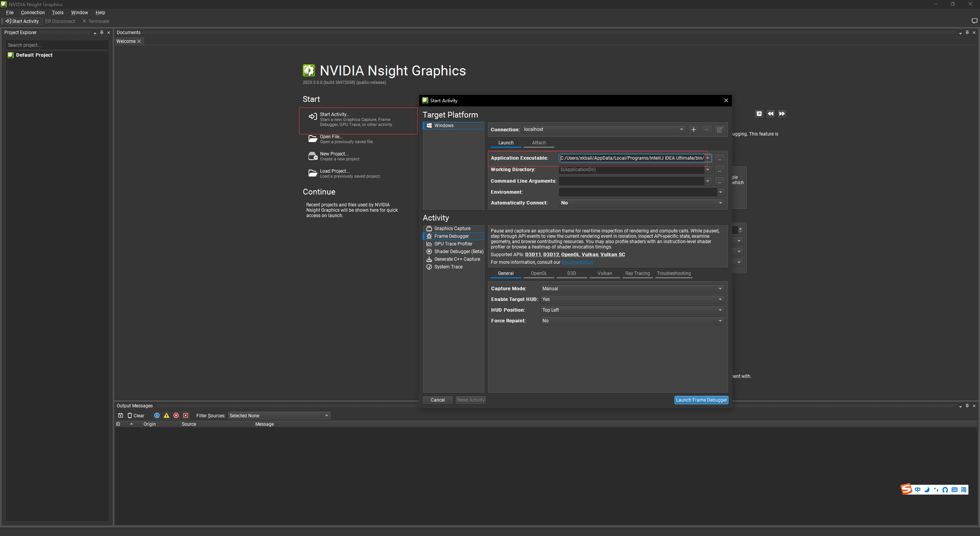Open the Vulkan settings tab
Screen dimensions: 980x536
(x=604, y=273)
